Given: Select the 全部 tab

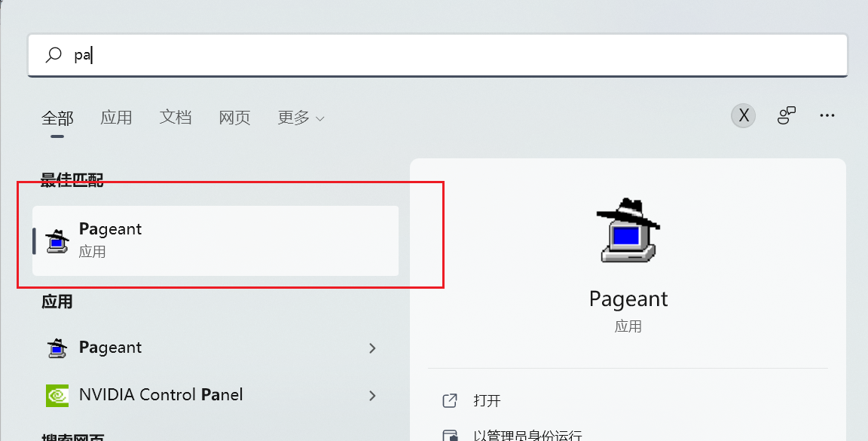Looking at the screenshot, I should coord(58,118).
